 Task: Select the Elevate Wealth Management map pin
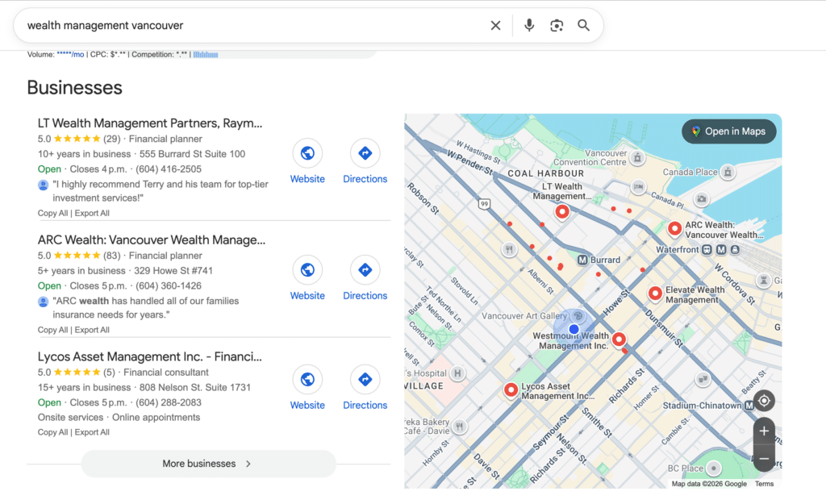(655, 293)
